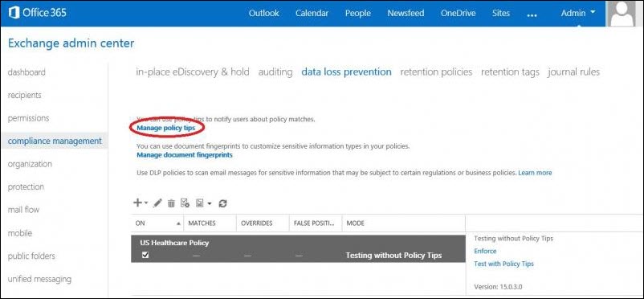Refresh the policy list
The image size is (644, 299).
click(x=222, y=203)
